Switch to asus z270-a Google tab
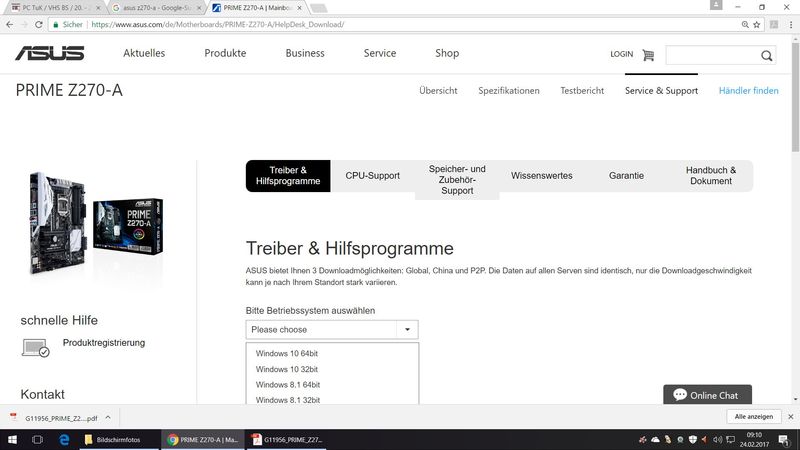 tap(156, 8)
